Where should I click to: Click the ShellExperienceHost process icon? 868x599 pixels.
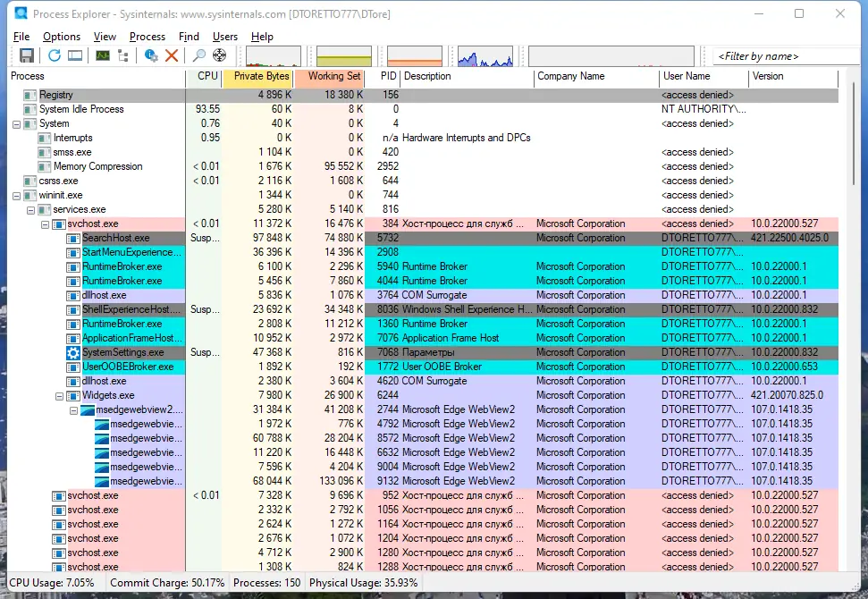click(x=73, y=309)
